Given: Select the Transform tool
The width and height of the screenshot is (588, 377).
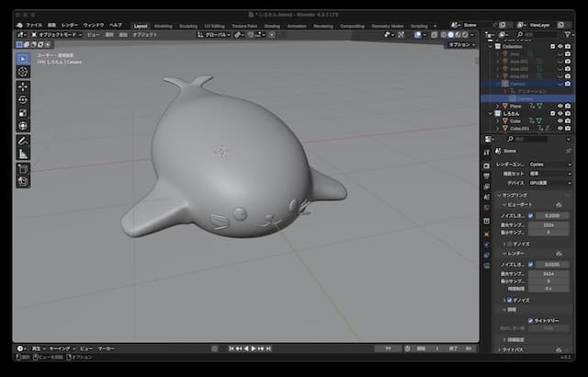Looking at the screenshot, I should coord(23,126).
